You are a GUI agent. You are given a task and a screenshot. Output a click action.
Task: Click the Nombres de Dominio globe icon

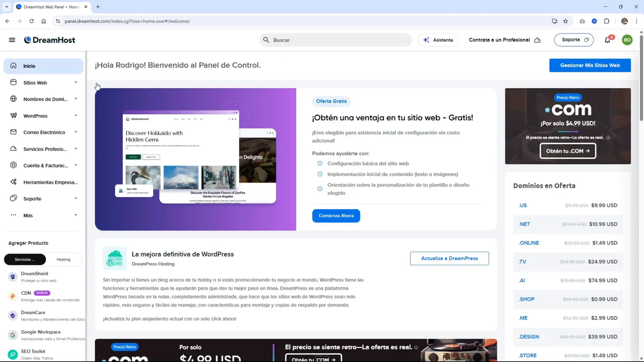(13, 99)
